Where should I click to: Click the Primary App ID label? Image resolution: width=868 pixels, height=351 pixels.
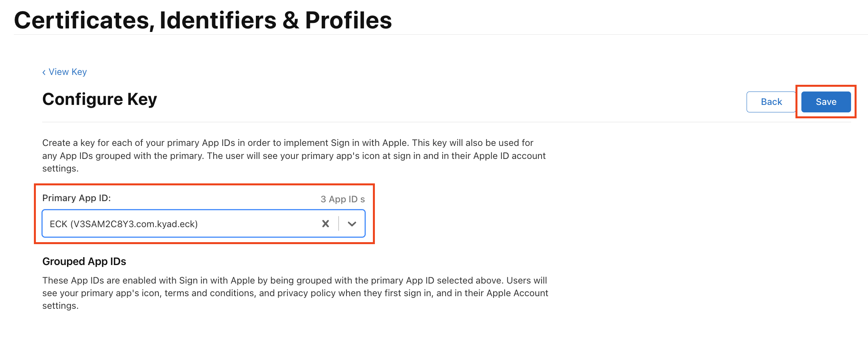(x=76, y=198)
